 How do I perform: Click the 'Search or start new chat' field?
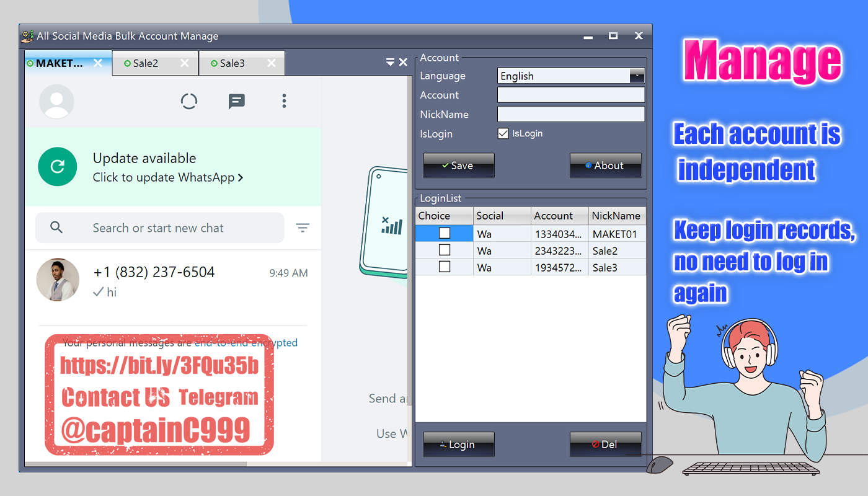[x=159, y=228]
